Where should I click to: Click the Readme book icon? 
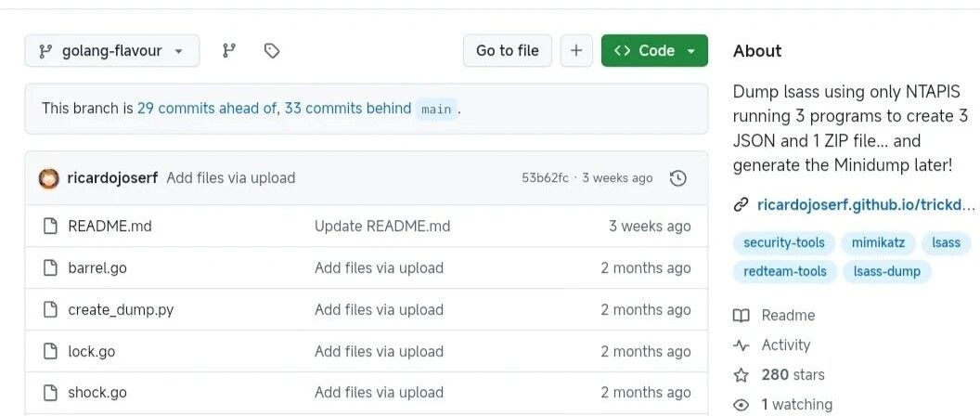point(741,316)
